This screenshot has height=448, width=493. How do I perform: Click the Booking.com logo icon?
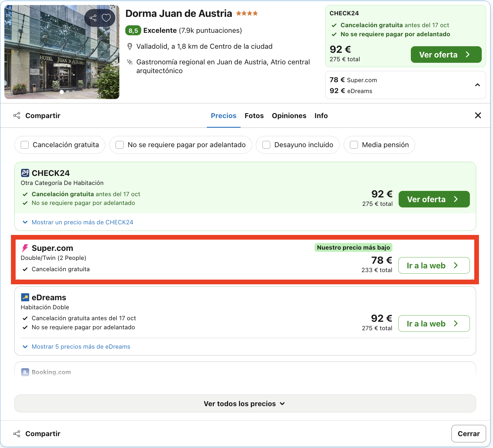(x=25, y=372)
